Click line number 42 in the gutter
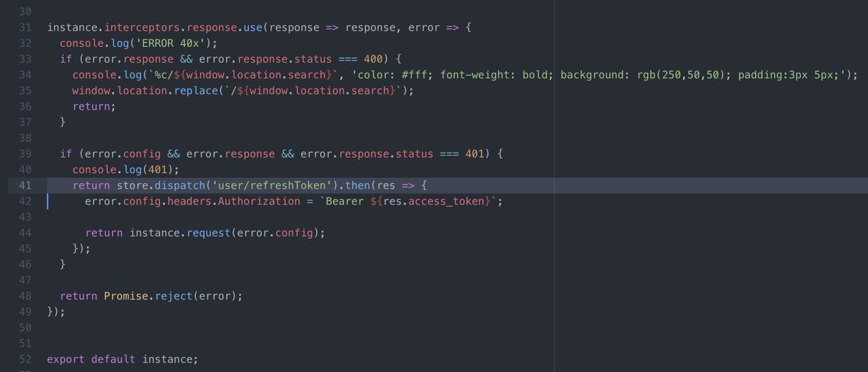The width and height of the screenshot is (868, 372). point(25,201)
